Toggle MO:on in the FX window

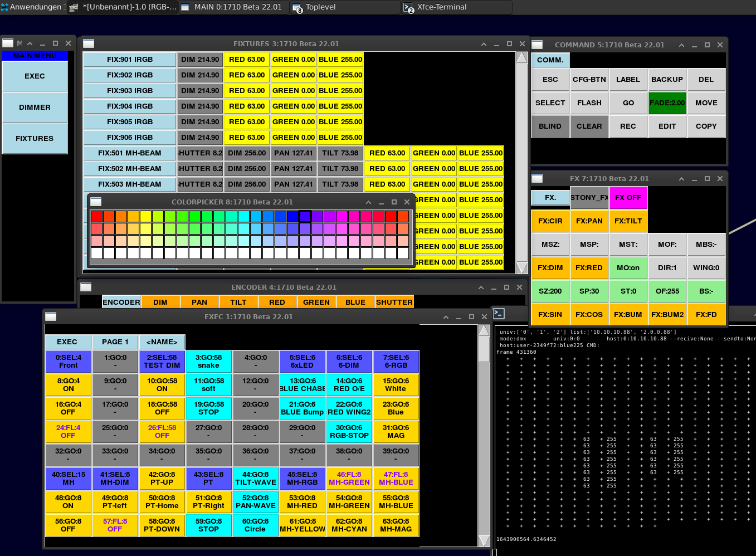click(x=628, y=268)
